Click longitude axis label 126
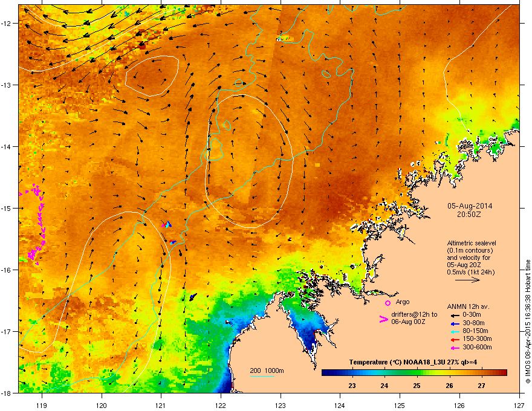Image resolution: width=532 pixels, height=411 pixels. click(459, 406)
